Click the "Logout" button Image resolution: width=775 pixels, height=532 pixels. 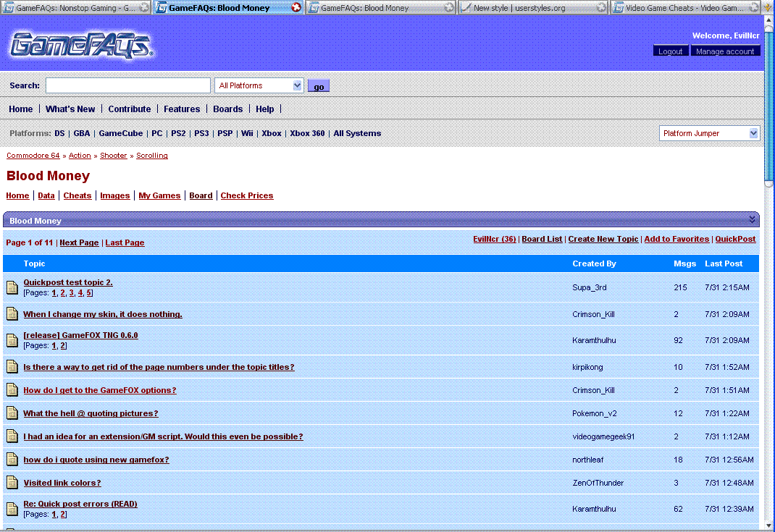pyautogui.click(x=671, y=51)
